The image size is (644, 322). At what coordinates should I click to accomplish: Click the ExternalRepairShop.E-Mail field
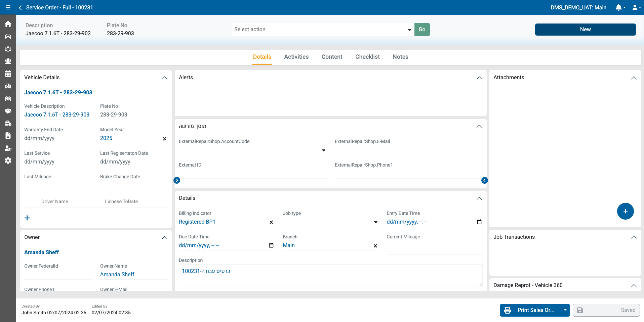tap(408, 150)
